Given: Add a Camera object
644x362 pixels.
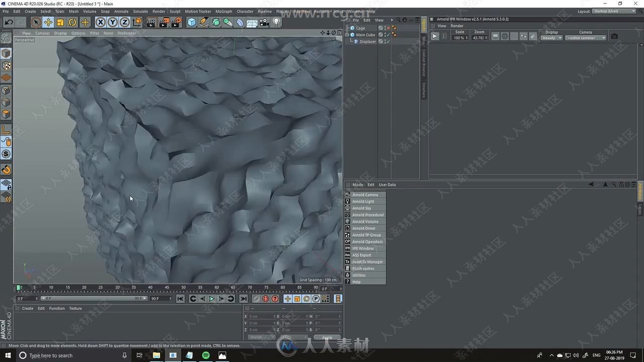Looking at the screenshot, I should point(264,22).
